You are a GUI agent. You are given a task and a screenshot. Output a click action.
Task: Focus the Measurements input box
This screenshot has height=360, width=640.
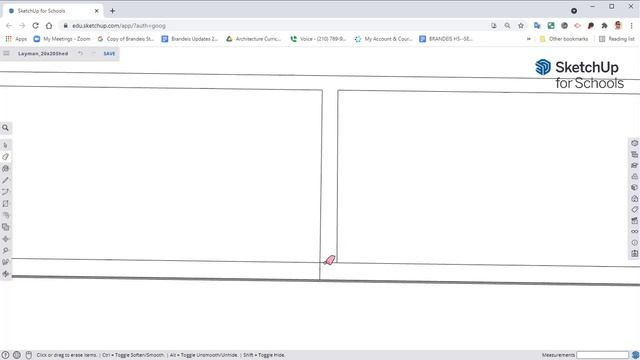[602, 355]
